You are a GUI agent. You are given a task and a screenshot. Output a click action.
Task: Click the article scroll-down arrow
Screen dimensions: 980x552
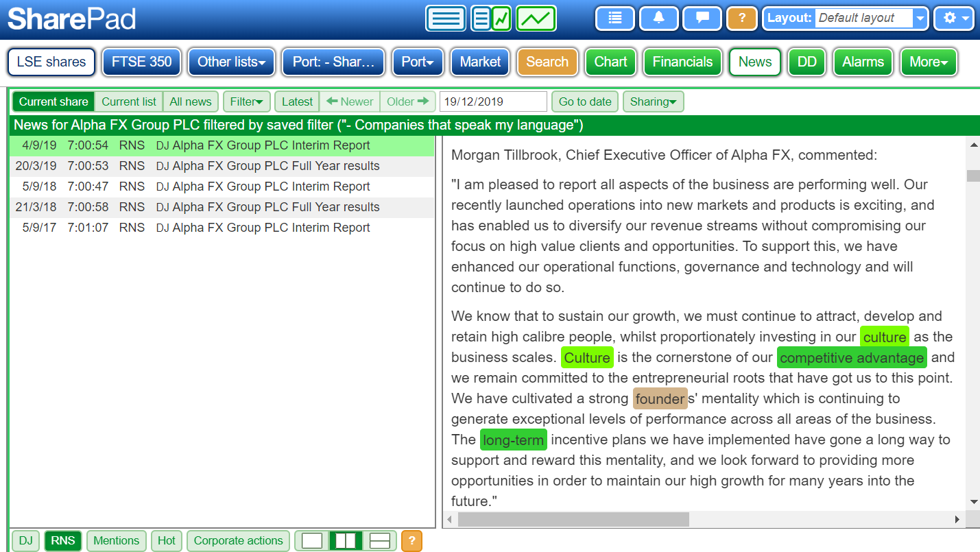(973, 503)
